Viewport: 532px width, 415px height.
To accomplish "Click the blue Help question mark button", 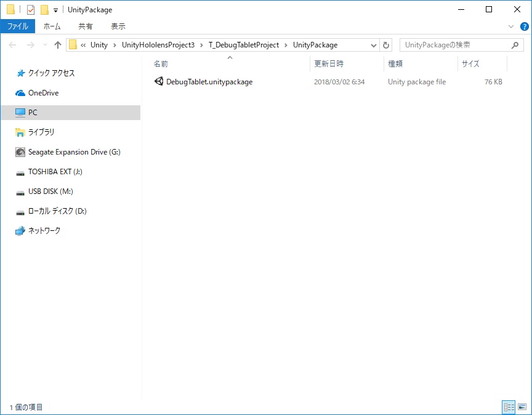I will pos(524,26).
